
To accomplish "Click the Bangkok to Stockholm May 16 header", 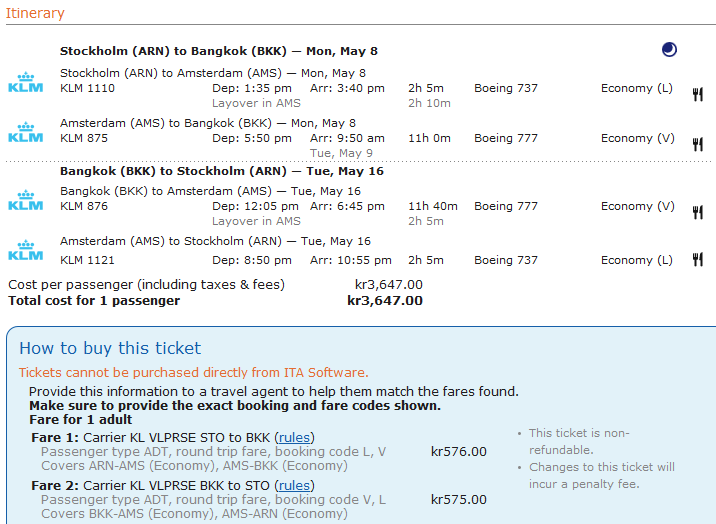I will (221, 171).
